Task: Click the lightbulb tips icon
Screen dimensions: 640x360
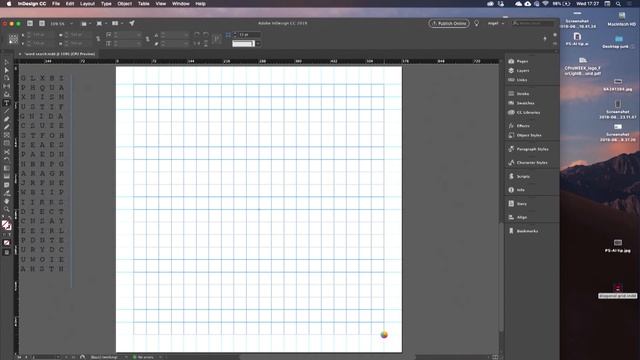Action: (x=476, y=24)
